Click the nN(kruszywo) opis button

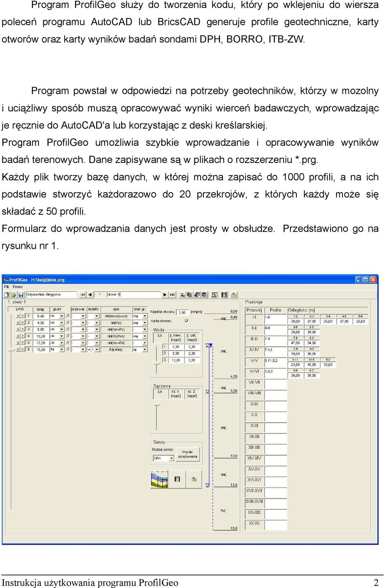coord(116,316)
